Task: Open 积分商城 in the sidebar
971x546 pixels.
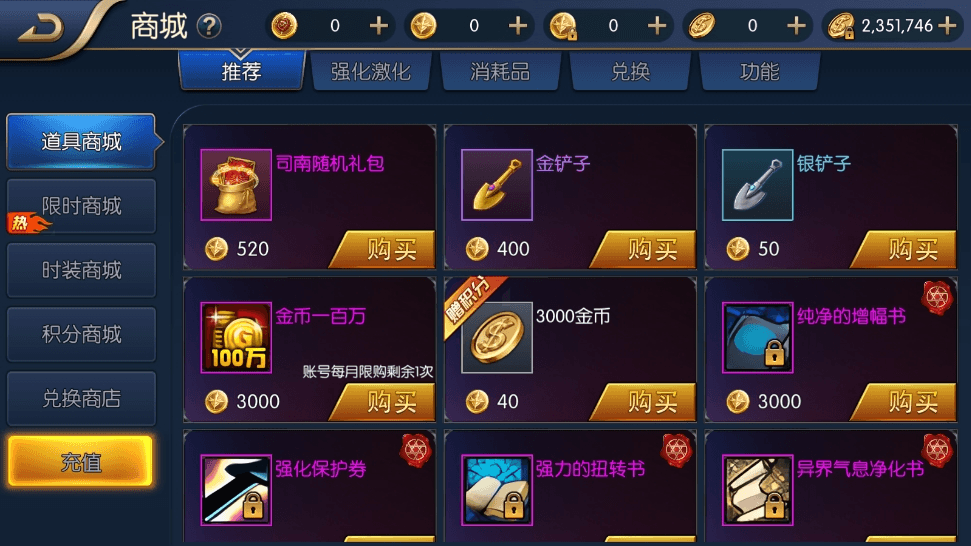Action: click(x=81, y=334)
